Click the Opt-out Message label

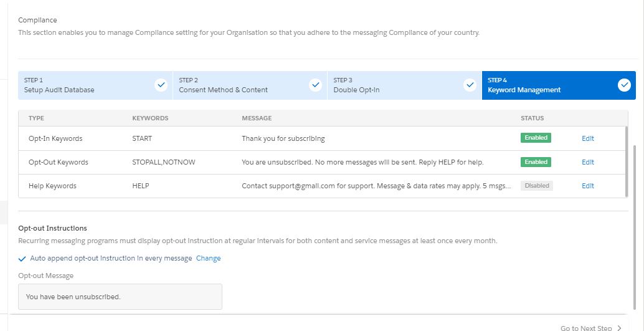(x=45, y=276)
